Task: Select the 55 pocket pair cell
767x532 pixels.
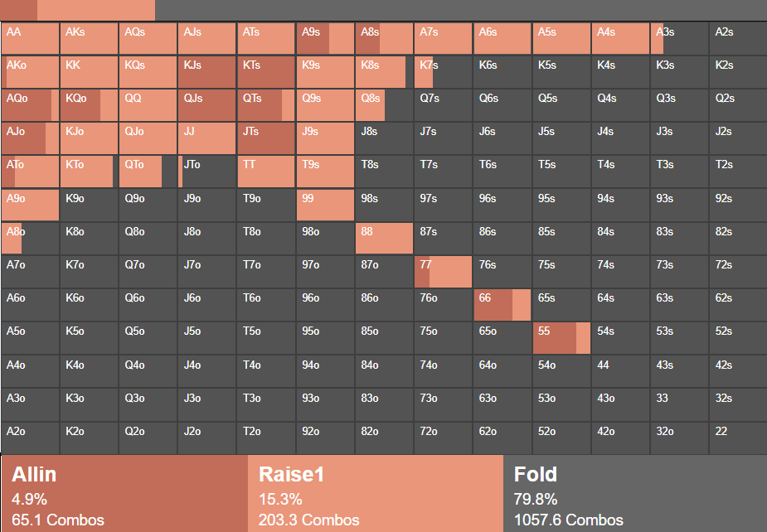Action: [561, 338]
